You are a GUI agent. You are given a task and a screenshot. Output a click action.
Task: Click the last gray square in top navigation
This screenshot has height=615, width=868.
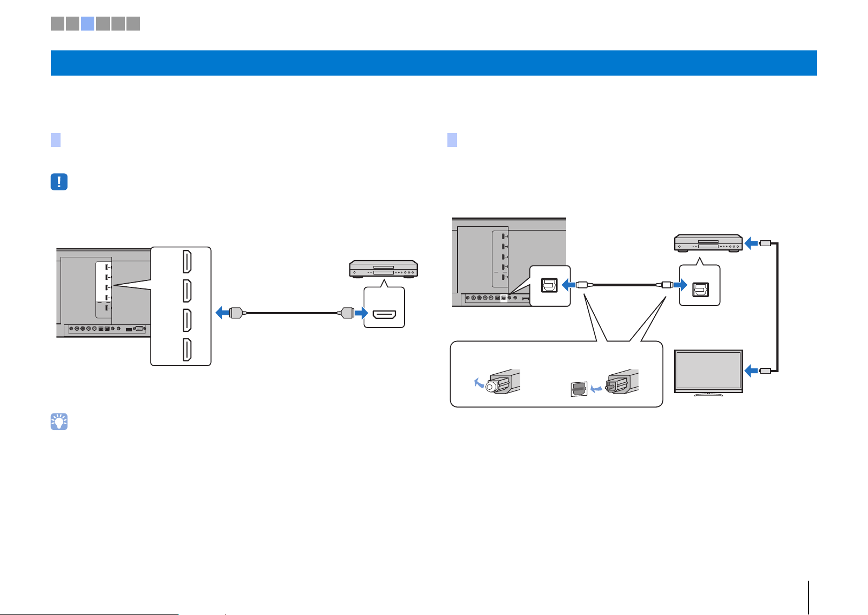click(133, 23)
